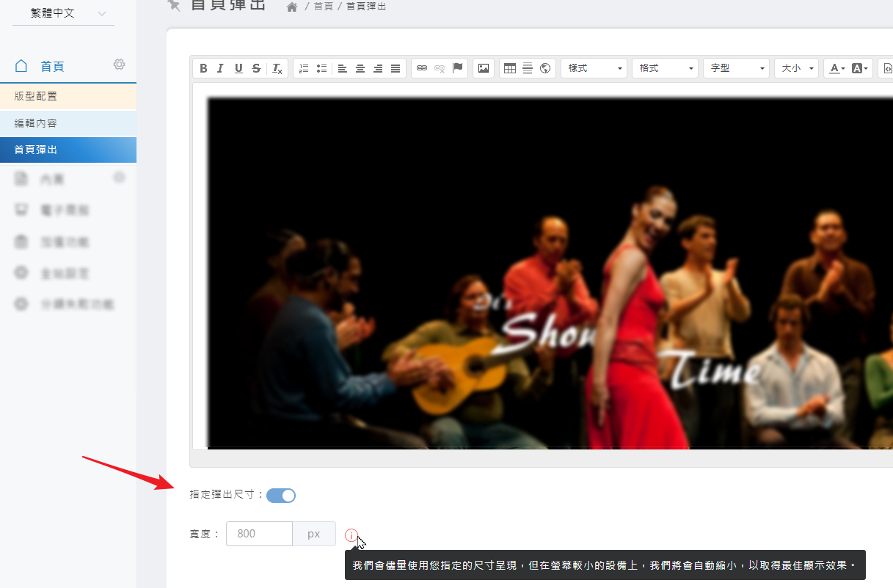Open the text color picker
Image resolution: width=893 pixels, height=588 pixels.
pos(836,68)
